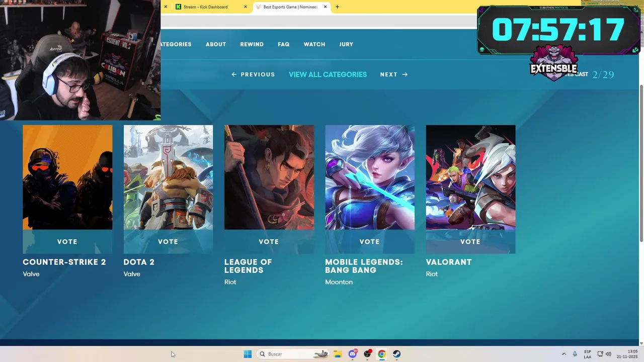Screen dimensions: 644x362
Task: Open the FAQ nav item
Action: [x=284, y=44]
